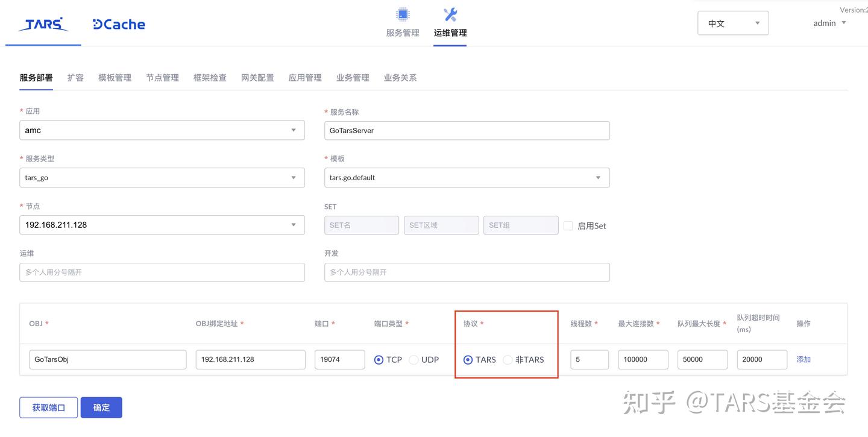Viewport: 868px width, 437px height.
Task: Open DCache from the top navigation
Action: pyautogui.click(x=118, y=24)
